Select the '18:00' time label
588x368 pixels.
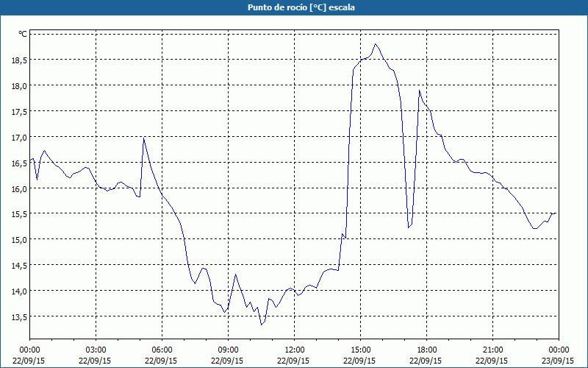(427, 350)
